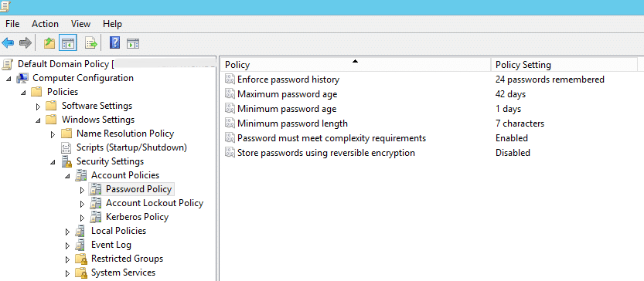
Task: Click the Up one level folder icon
Action: pyautogui.click(x=49, y=42)
